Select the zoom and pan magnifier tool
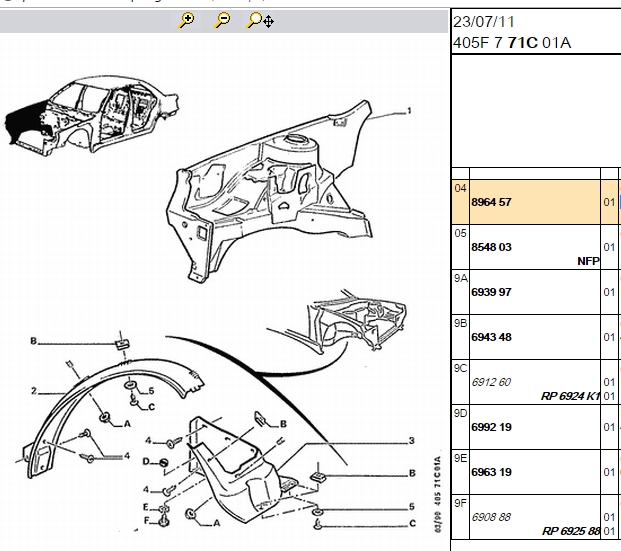The height and width of the screenshot is (551, 621). (x=260, y=20)
